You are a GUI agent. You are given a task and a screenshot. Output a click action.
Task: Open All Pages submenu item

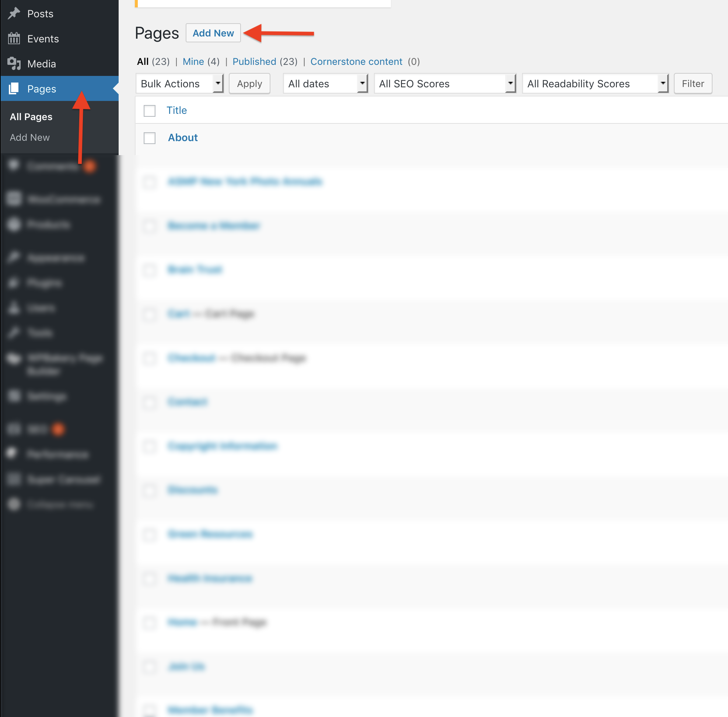31,117
